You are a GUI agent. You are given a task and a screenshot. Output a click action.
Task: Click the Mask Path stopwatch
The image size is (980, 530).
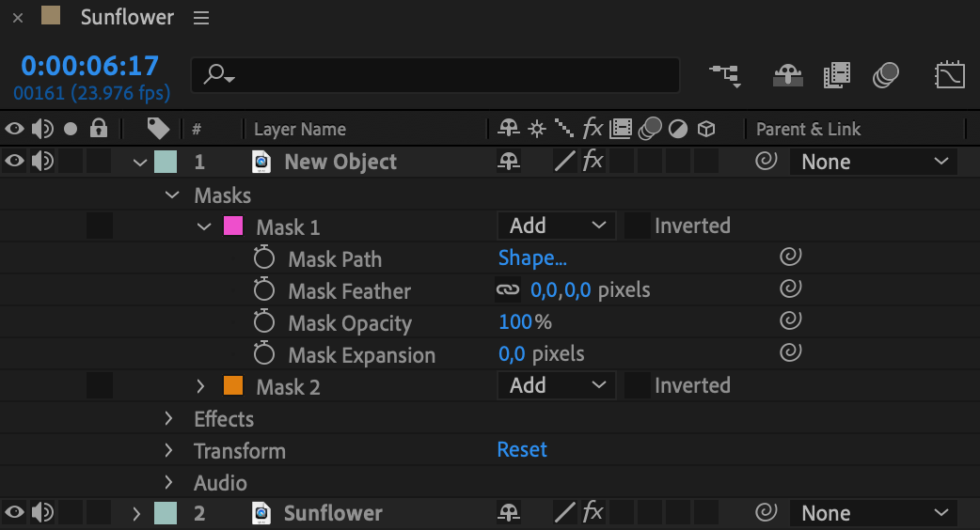click(x=263, y=257)
